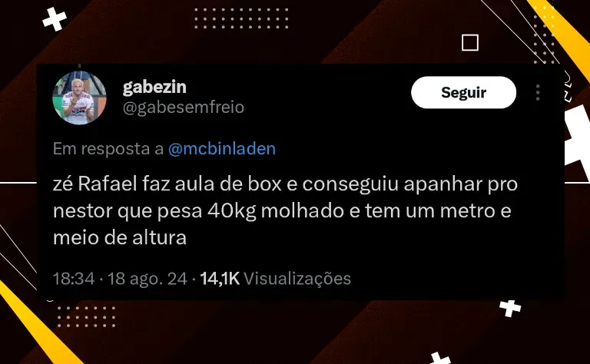Open the @gabesemfreio handle link

184,108
